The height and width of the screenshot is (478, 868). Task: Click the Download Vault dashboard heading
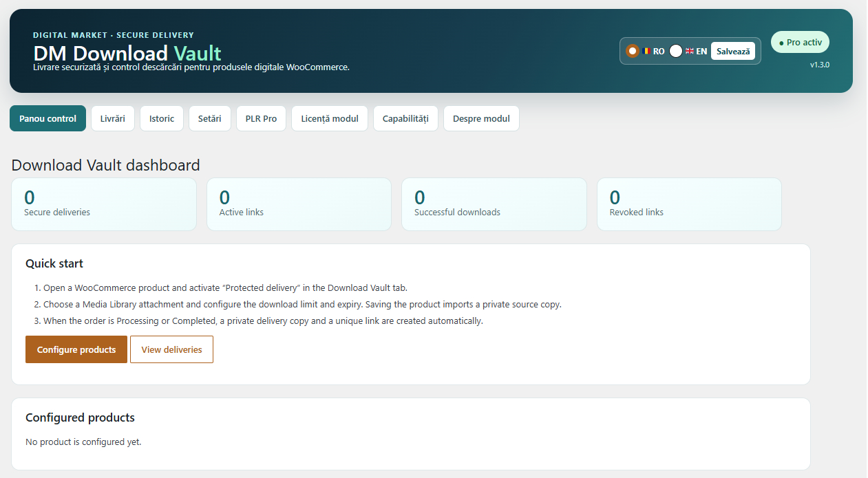[106, 165]
